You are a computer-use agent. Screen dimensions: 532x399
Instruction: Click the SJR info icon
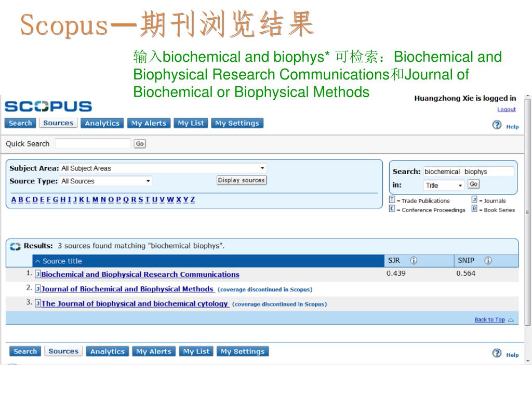[x=414, y=261]
